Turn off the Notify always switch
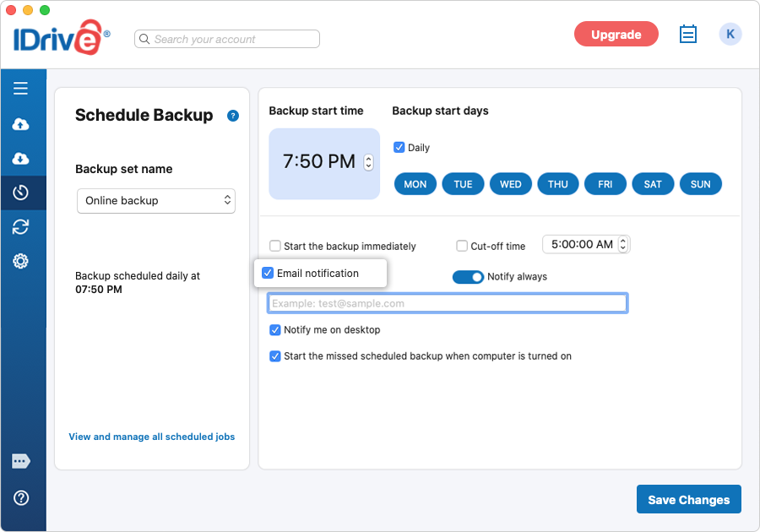This screenshot has height=532, width=760. pos(468,277)
